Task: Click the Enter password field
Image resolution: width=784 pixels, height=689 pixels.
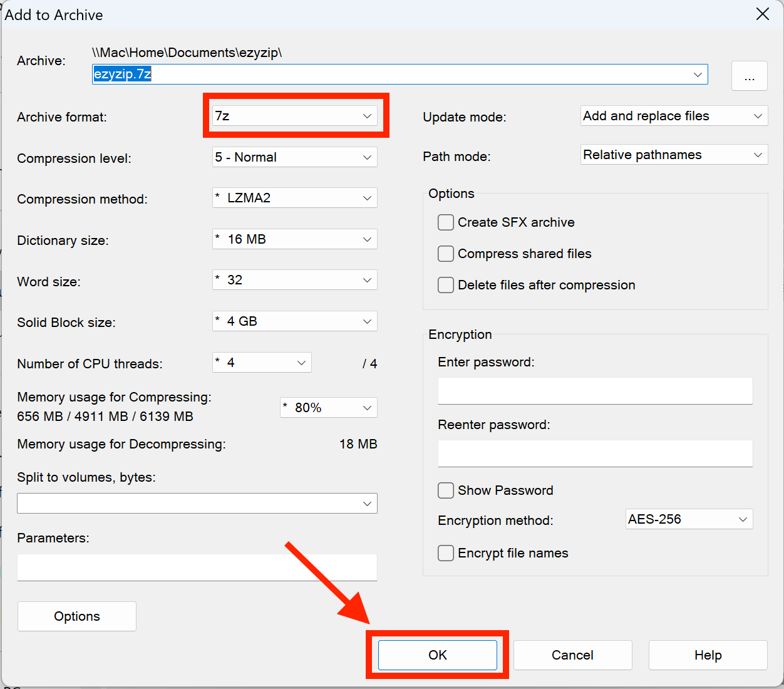Action: tap(595, 391)
